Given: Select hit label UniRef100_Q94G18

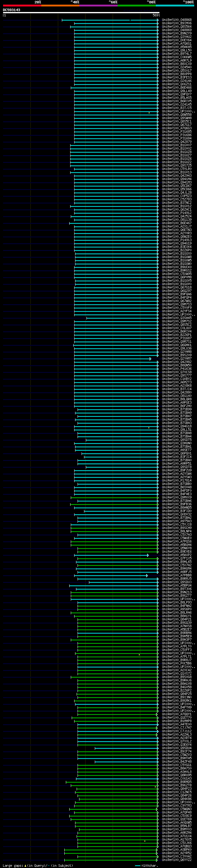Looking at the screenshot, I should 177,426.
